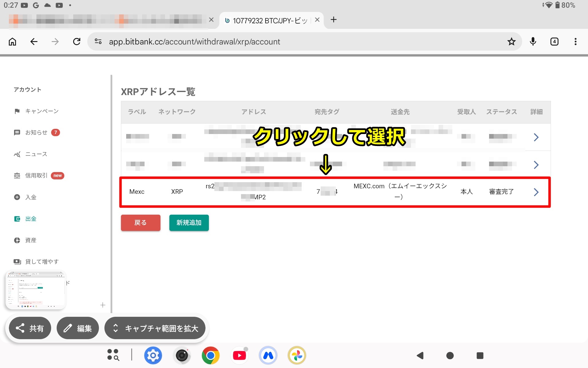This screenshot has width=588, height=368.
Task: Open the screenshot preview thumbnail
Action: [36, 290]
